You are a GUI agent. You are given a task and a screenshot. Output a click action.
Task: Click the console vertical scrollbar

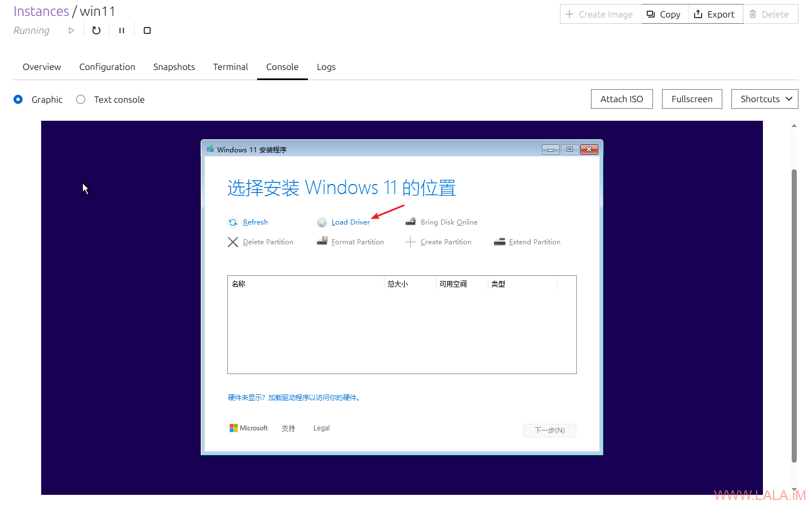pos(794,316)
